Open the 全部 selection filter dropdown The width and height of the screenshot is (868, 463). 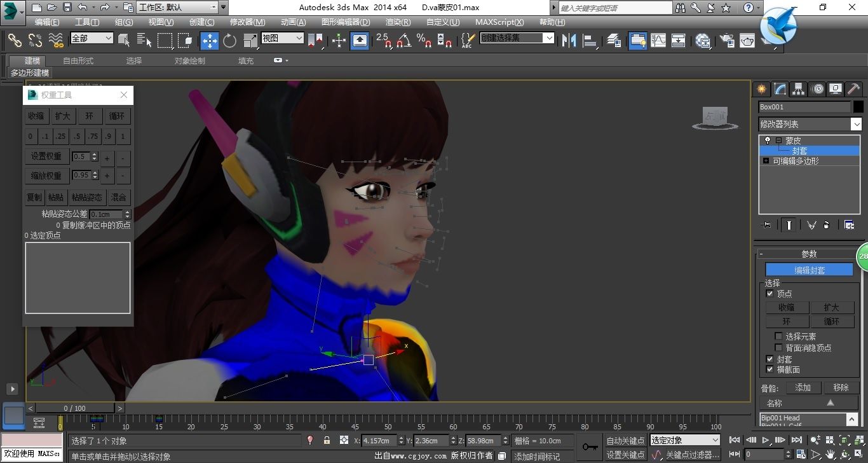point(92,38)
